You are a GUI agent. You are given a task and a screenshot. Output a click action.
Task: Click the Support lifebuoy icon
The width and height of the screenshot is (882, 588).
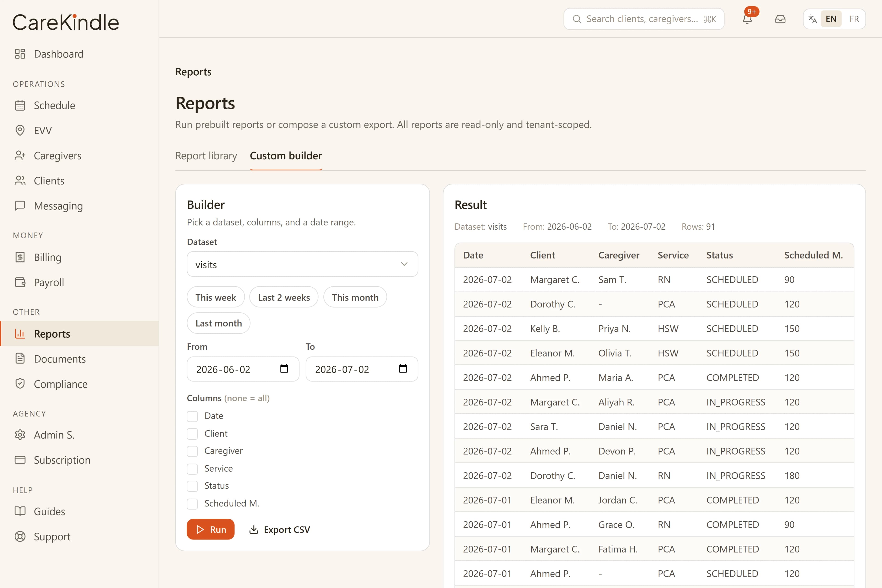tap(20, 536)
